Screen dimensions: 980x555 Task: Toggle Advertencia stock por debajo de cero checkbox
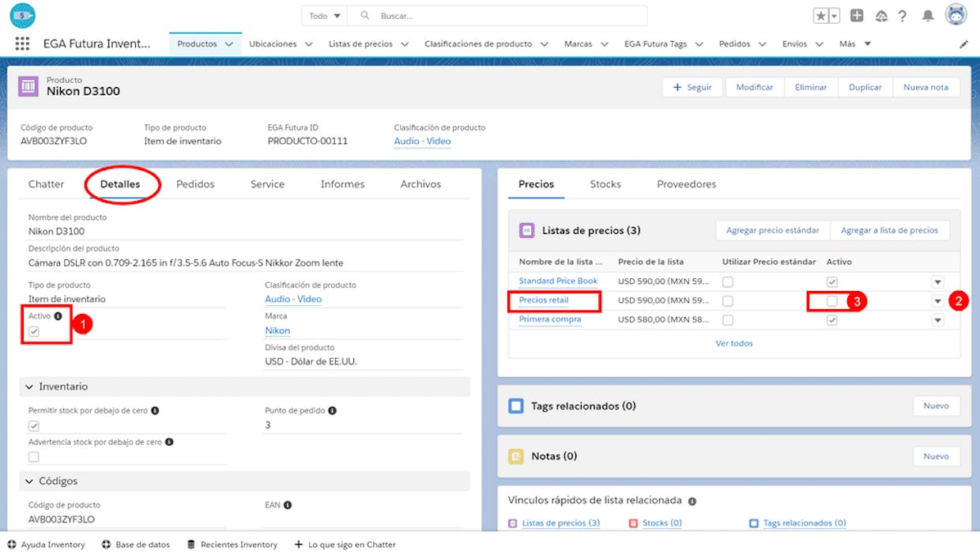(34, 457)
